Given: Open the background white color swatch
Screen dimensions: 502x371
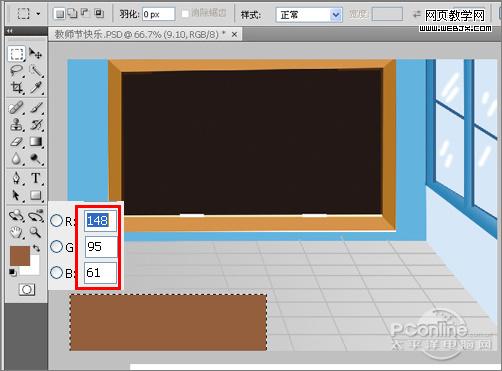Looking at the screenshot, I should (33, 268).
